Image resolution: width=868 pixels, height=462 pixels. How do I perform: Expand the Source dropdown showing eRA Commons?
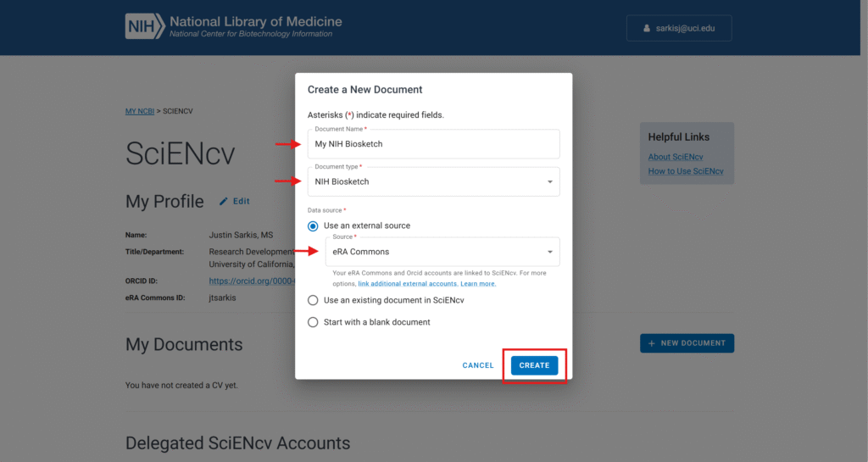(x=441, y=252)
